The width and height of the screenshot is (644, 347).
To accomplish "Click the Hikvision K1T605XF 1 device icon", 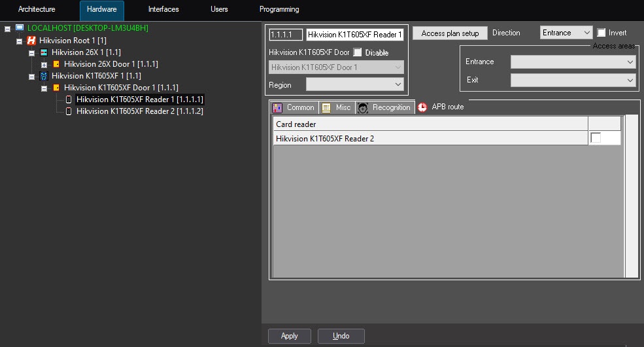I will click(x=44, y=76).
